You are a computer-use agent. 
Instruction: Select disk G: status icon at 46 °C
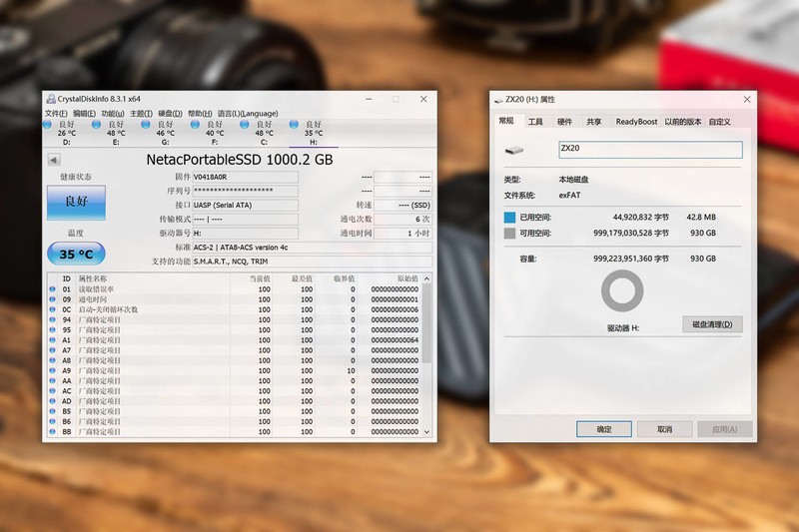(x=146, y=124)
